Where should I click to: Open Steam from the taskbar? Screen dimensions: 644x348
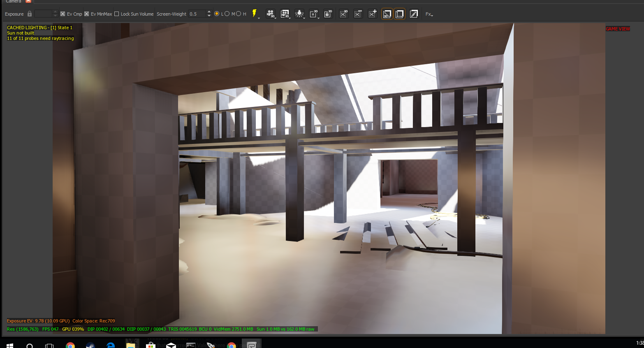[90, 345]
